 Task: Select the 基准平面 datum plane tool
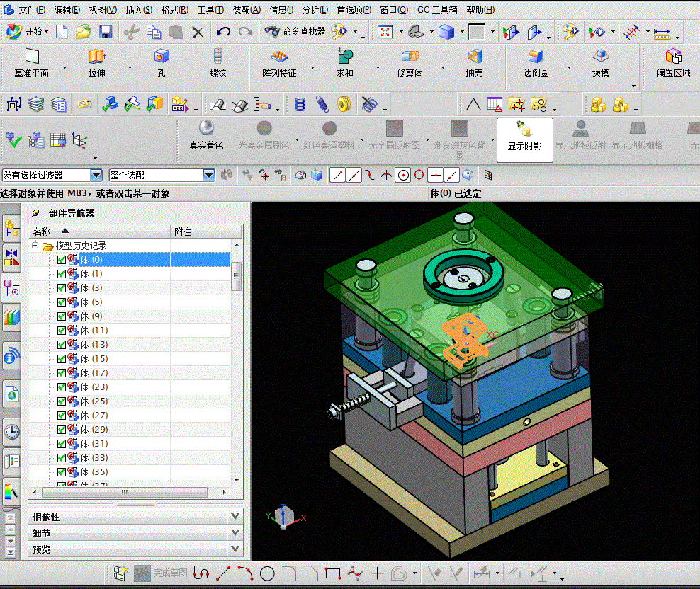[32, 64]
